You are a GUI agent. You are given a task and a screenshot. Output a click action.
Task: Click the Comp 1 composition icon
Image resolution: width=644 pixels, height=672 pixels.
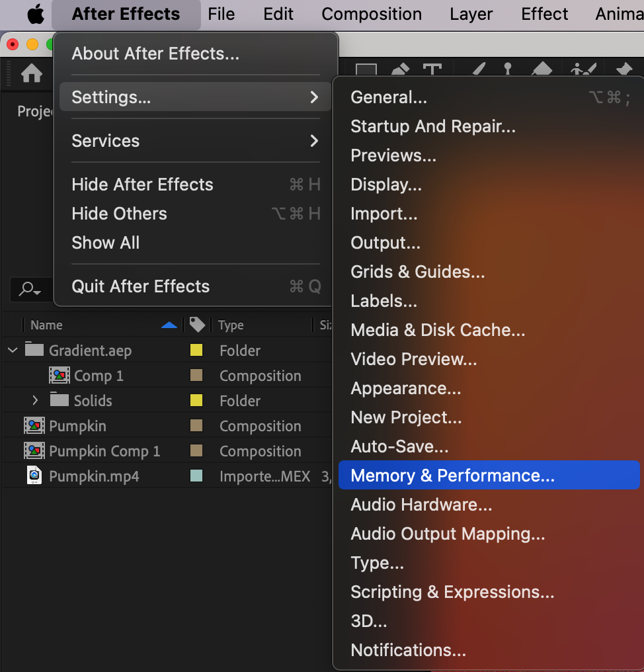(x=60, y=376)
